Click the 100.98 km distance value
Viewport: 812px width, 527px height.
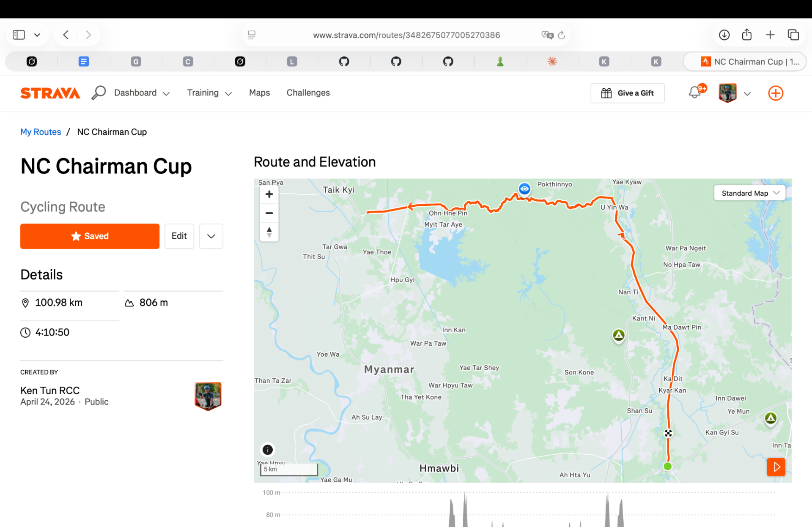59,303
